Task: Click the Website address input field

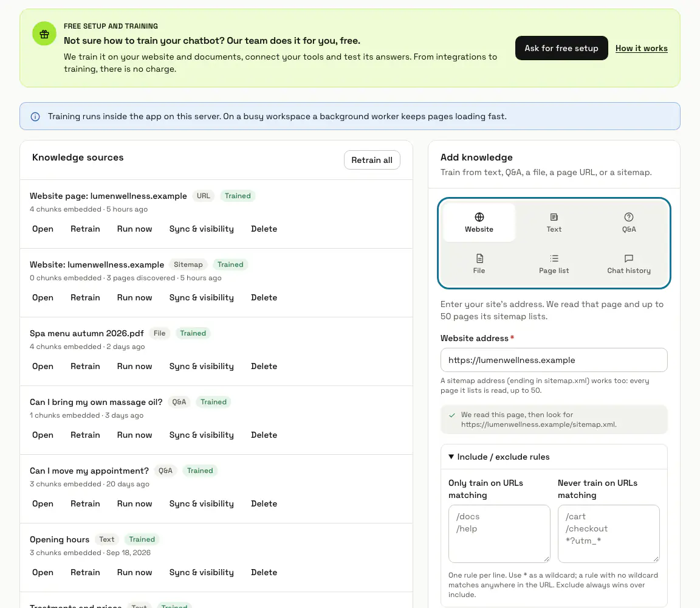Action: [554, 360]
